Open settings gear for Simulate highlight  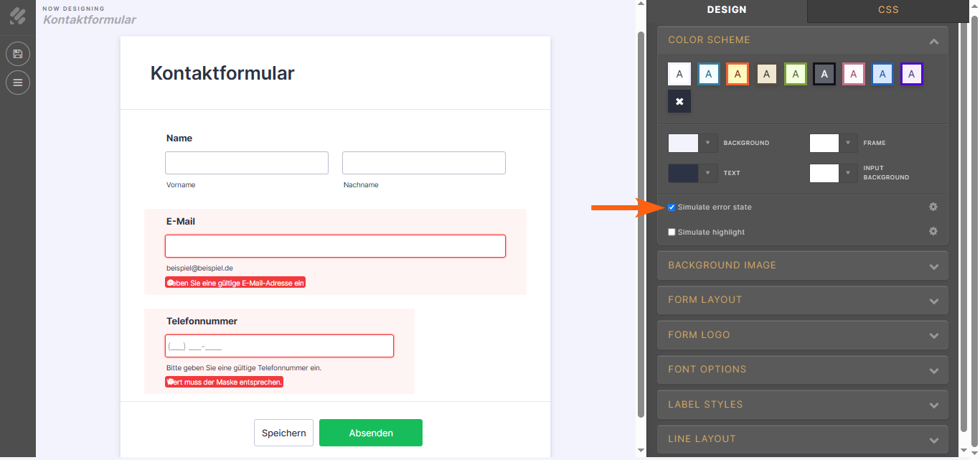click(x=933, y=231)
